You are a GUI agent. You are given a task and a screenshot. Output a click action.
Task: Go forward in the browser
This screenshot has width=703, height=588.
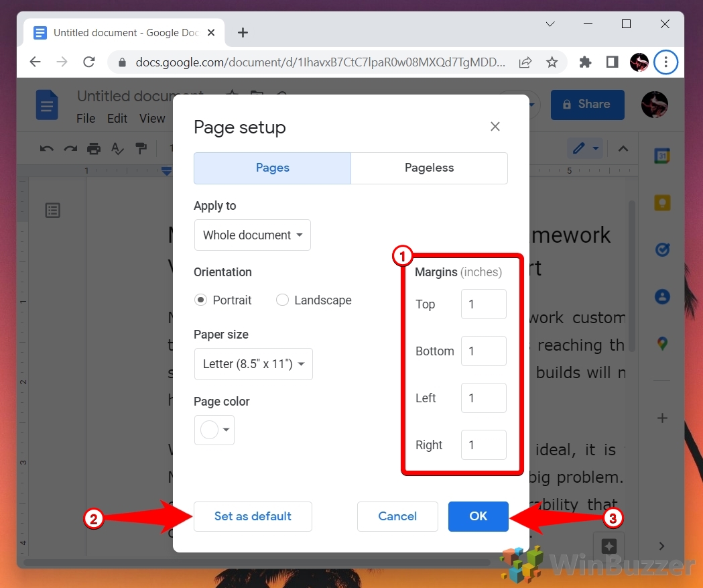[x=62, y=62]
